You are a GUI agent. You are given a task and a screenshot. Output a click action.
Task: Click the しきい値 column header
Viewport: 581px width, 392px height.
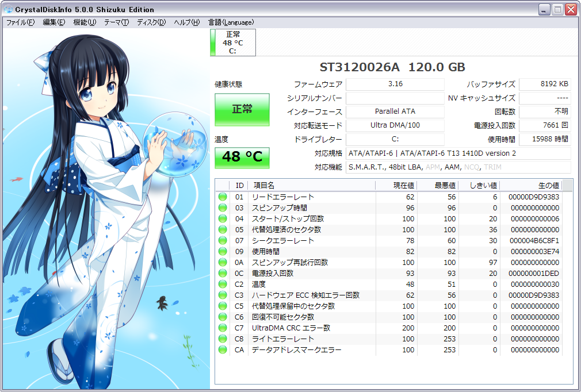click(479, 186)
